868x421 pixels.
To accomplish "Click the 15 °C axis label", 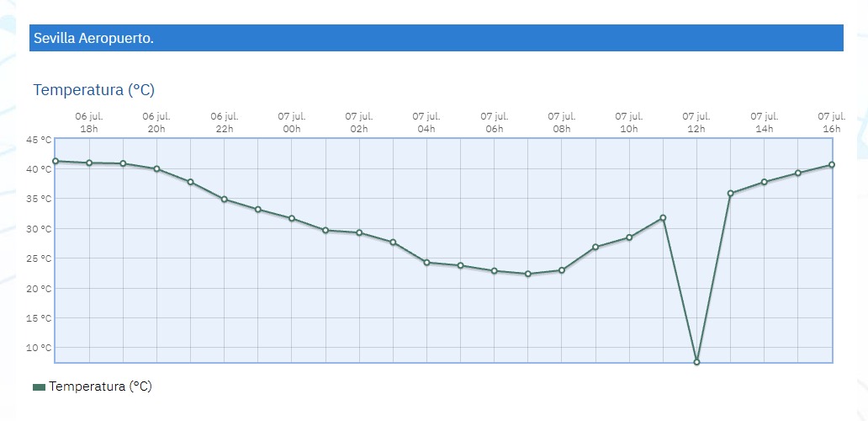I will click(x=39, y=318).
